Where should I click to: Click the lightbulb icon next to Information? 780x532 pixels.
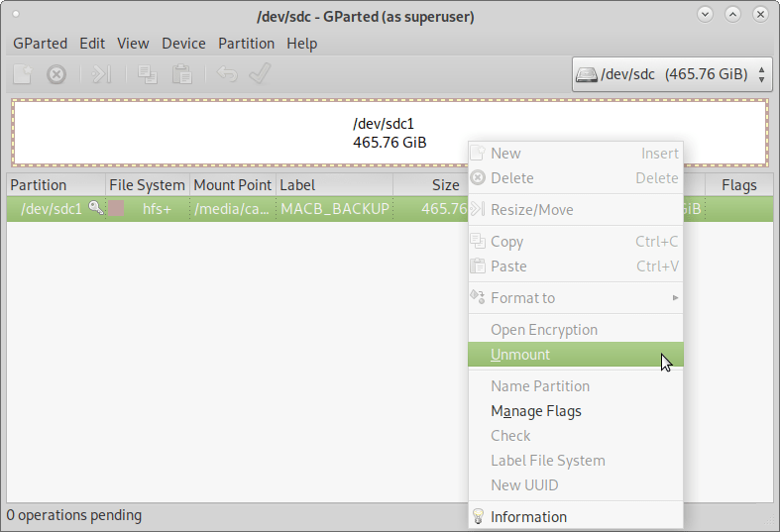pyautogui.click(x=478, y=516)
